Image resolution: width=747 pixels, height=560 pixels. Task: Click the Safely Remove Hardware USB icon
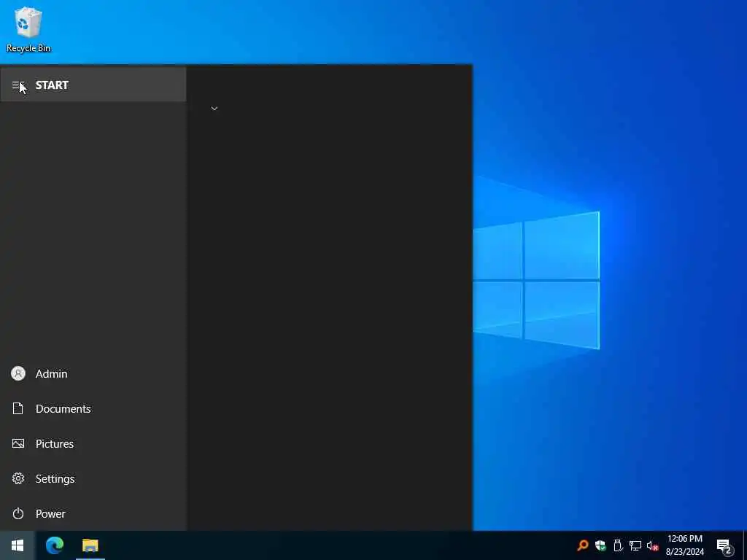pos(618,545)
